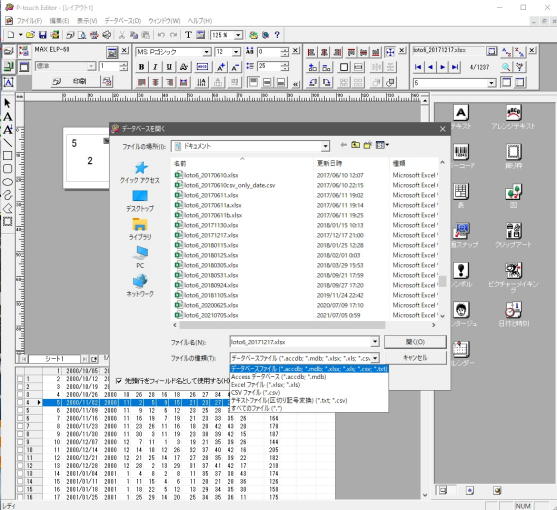Go to Quick Access in dialog sidebar
Viewport: 557px width, 510px height.
coord(140,173)
